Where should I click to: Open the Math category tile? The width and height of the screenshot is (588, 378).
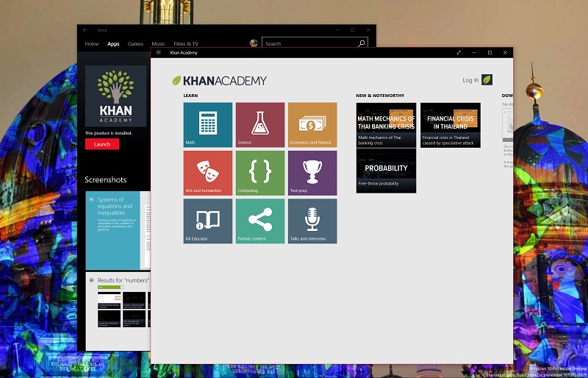pos(208,124)
